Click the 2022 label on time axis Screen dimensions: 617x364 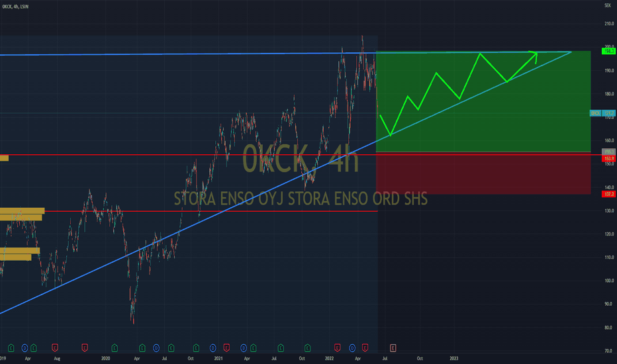(x=330, y=359)
